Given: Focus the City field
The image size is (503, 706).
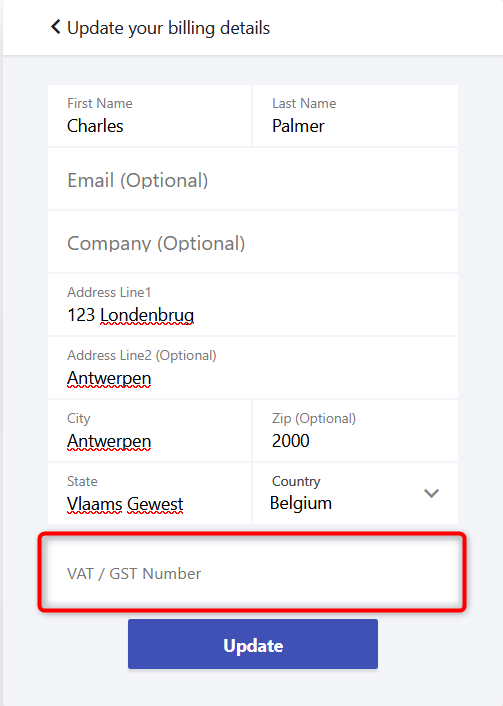Looking at the screenshot, I should tap(150, 431).
